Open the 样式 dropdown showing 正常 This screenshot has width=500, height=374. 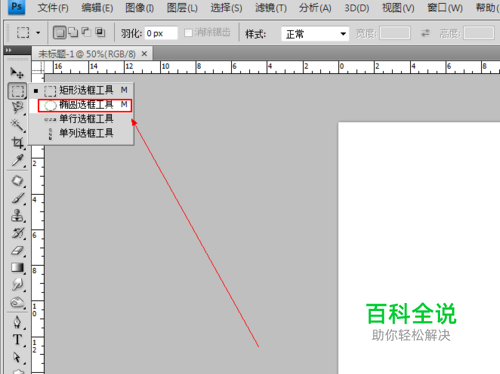[315, 34]
